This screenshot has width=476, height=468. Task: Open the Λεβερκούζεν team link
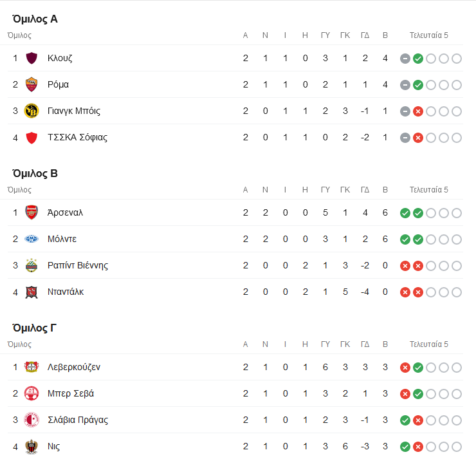click(x=74, y=367)
